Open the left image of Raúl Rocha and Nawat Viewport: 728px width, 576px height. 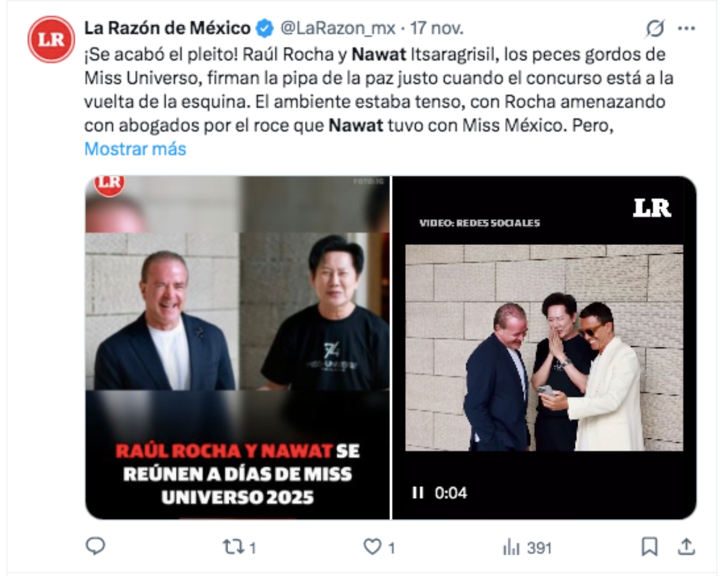coord(237,347)
